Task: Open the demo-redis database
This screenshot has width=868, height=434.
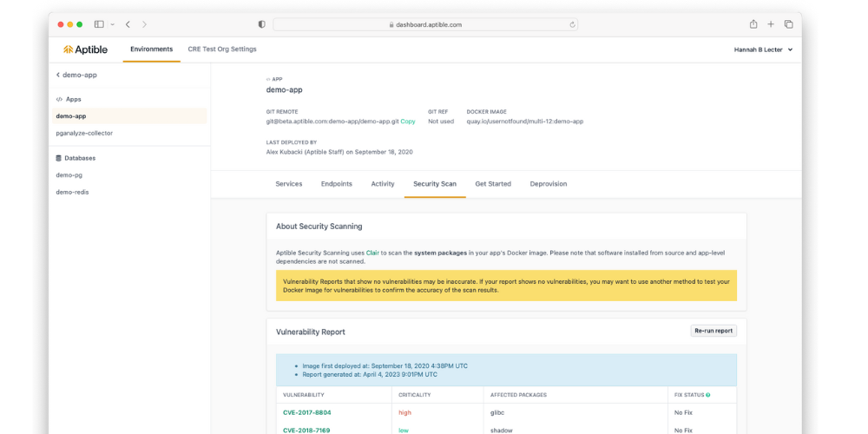Action: coord(73,192)
